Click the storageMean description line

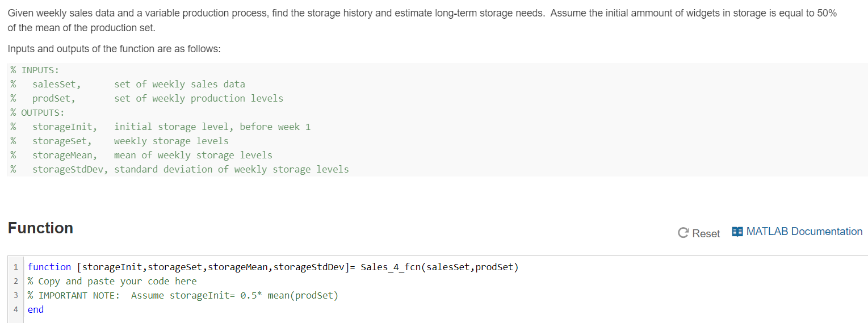point(152,155)
